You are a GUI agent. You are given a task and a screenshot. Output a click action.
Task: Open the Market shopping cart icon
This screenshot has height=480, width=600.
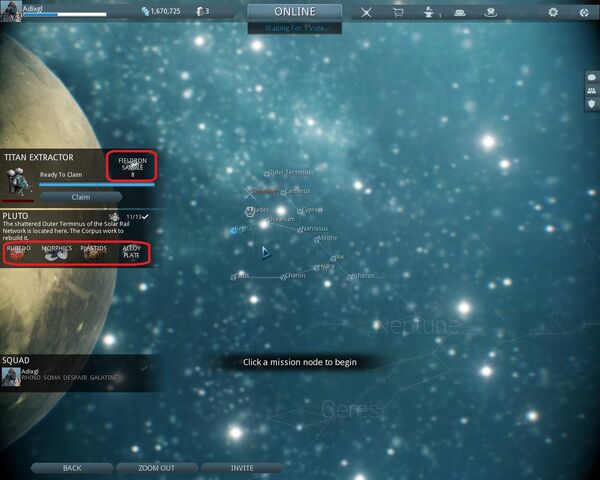point(398,12)
